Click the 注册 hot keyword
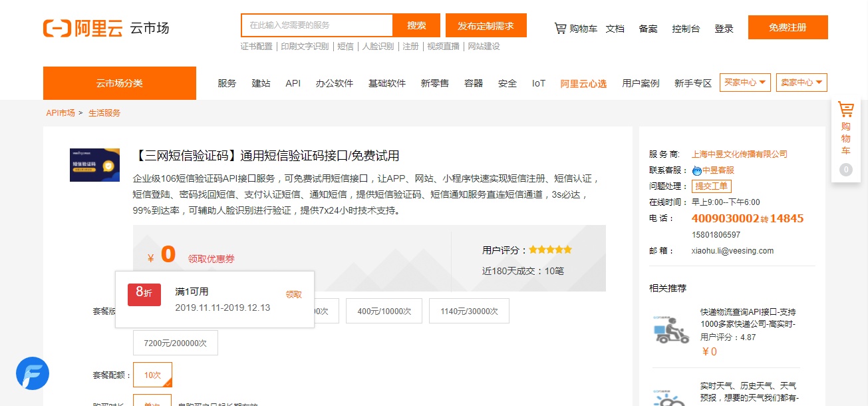868x406 pixels. click(410, 47)
